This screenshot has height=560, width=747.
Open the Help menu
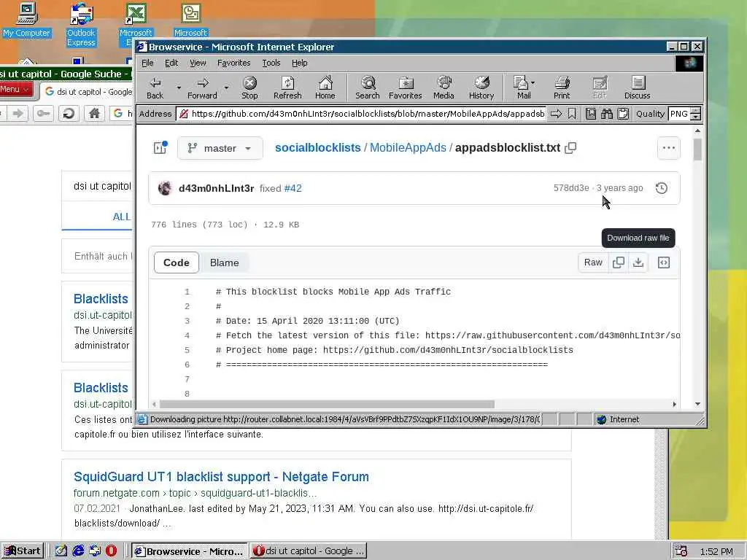pyautogui.click(x=300, y=63)
